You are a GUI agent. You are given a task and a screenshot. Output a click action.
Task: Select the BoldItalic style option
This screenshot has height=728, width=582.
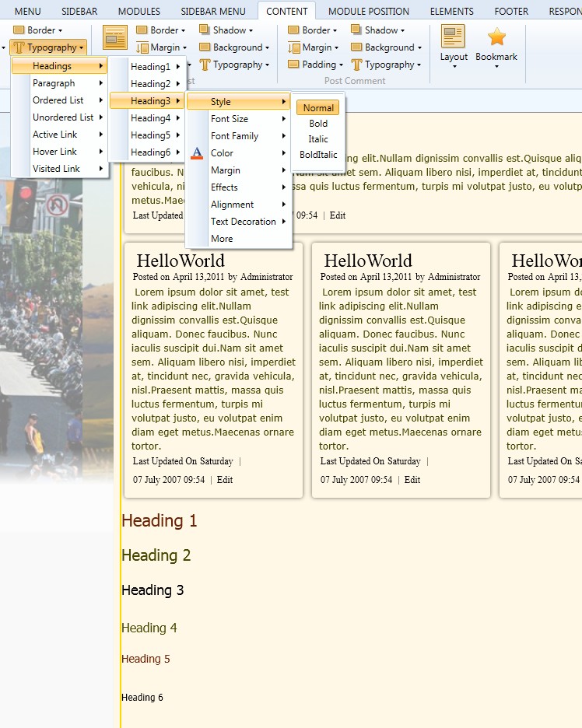318,155
